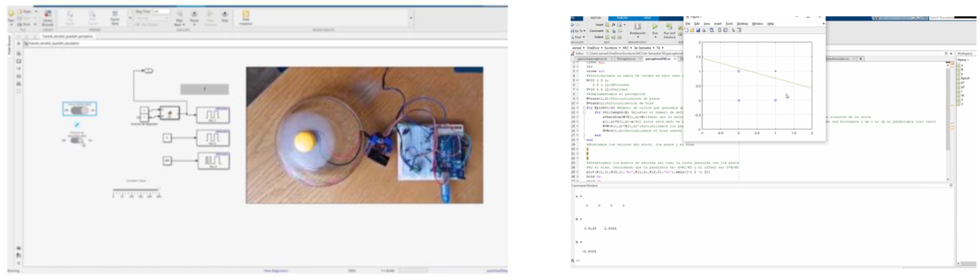Click the Open File icon in Figure toolbar

click(x=692, y=30)
